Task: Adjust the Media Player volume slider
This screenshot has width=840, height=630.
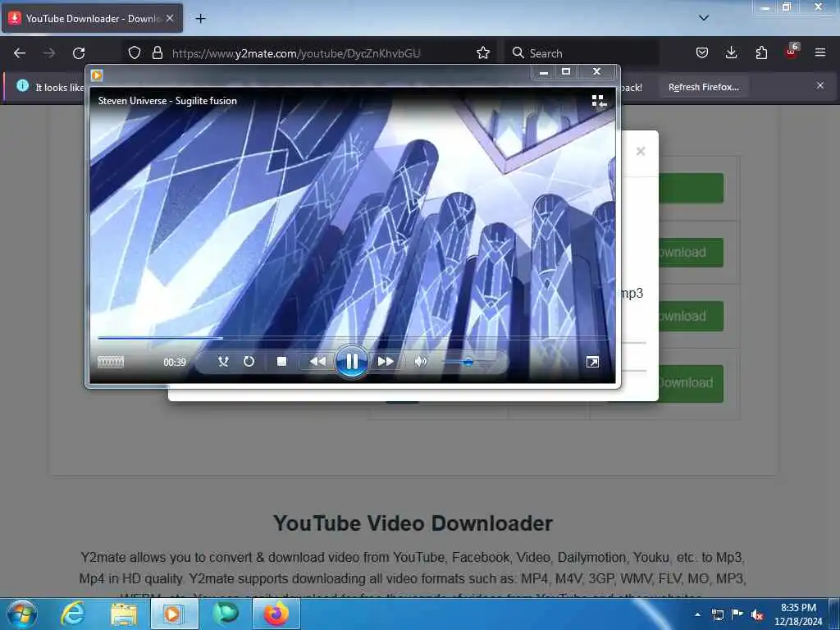Action: click(468, 362)
